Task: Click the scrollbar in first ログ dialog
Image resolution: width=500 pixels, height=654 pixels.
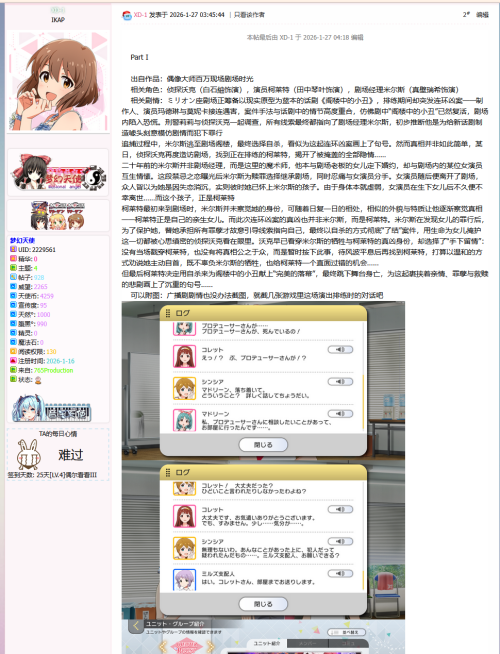Action: [363, 402]
